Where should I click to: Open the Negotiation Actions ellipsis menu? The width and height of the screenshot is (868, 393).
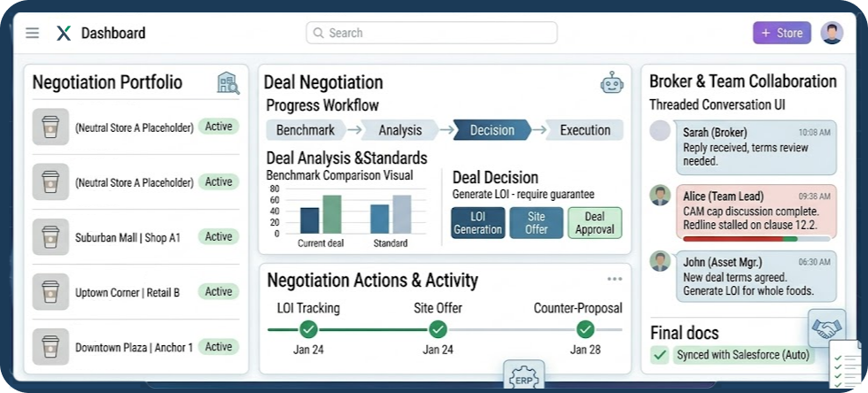click(x=615, y=280)
